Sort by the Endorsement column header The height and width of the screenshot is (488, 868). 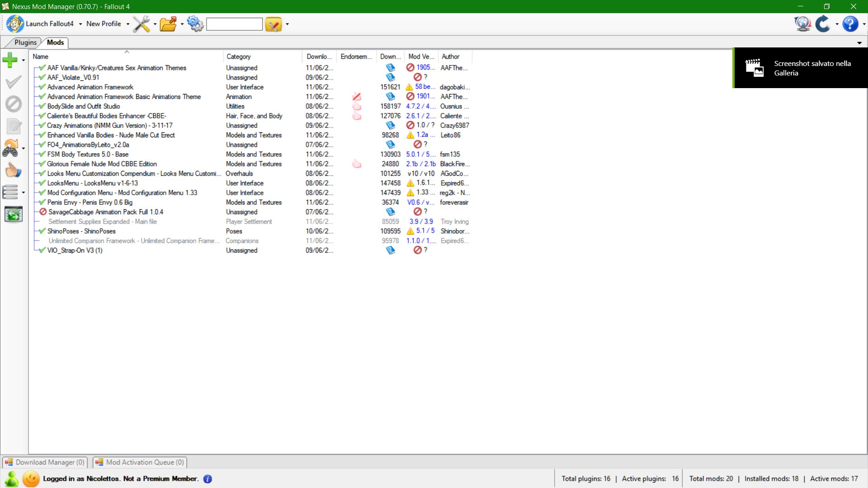tap(356, 56)
